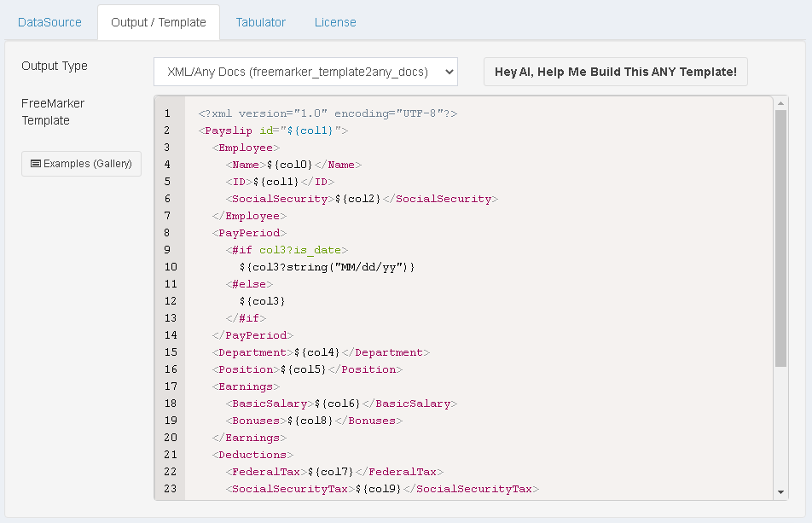
Task: Click the col3 MM/dd/yy string expression
Action: [x=327, y=267]
